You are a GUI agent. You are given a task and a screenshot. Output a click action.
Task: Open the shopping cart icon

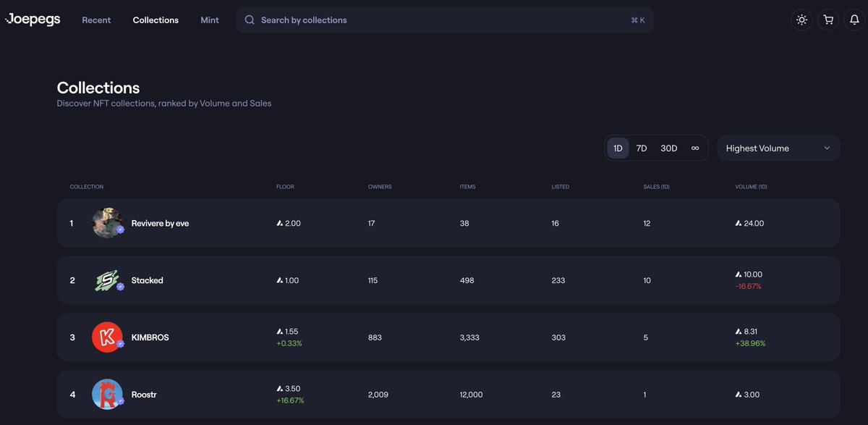pos(828,20)
